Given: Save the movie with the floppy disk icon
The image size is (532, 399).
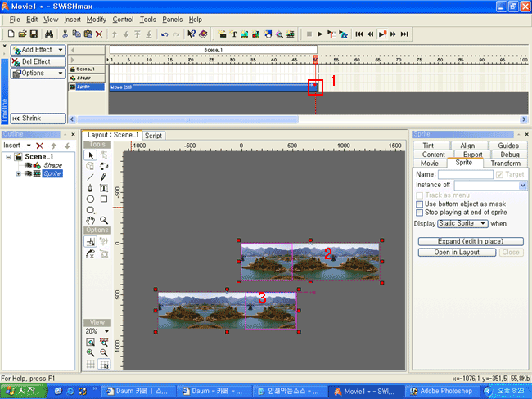Looking at the screenshot, I should pos(34,34).
